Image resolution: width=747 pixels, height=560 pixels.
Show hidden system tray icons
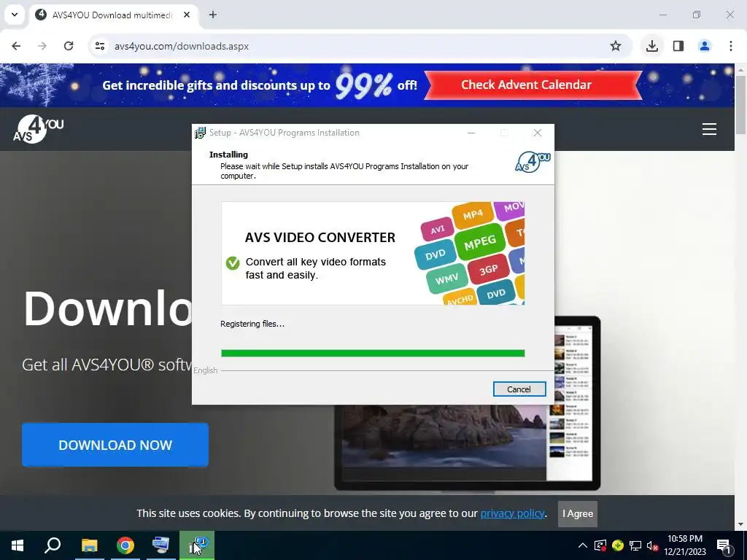click(583, 545)
